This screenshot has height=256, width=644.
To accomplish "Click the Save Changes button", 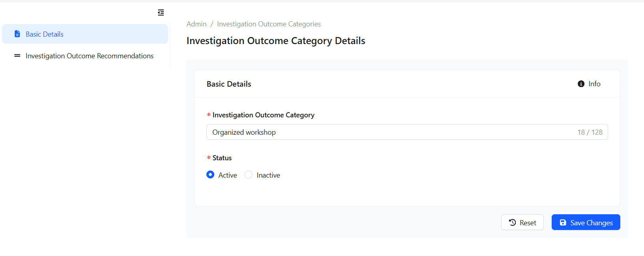I will pyautogui.click(x=586, y=222).
